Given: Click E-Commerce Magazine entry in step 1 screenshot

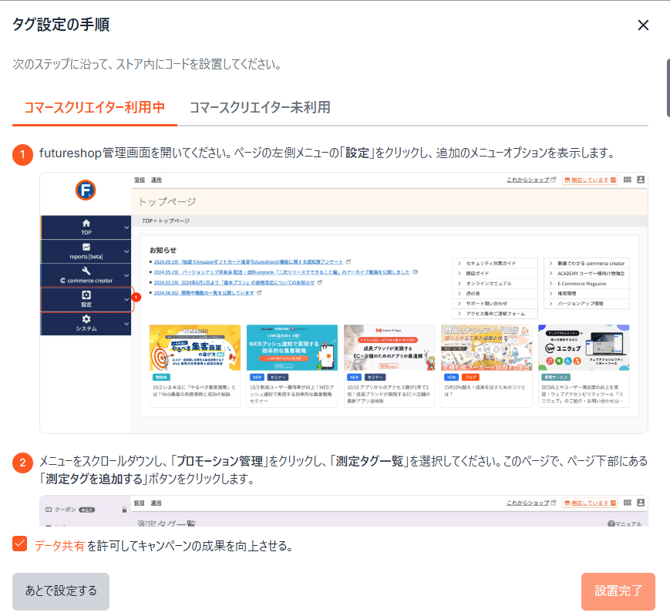Looking at the screenshot, I should click(586, 284).
